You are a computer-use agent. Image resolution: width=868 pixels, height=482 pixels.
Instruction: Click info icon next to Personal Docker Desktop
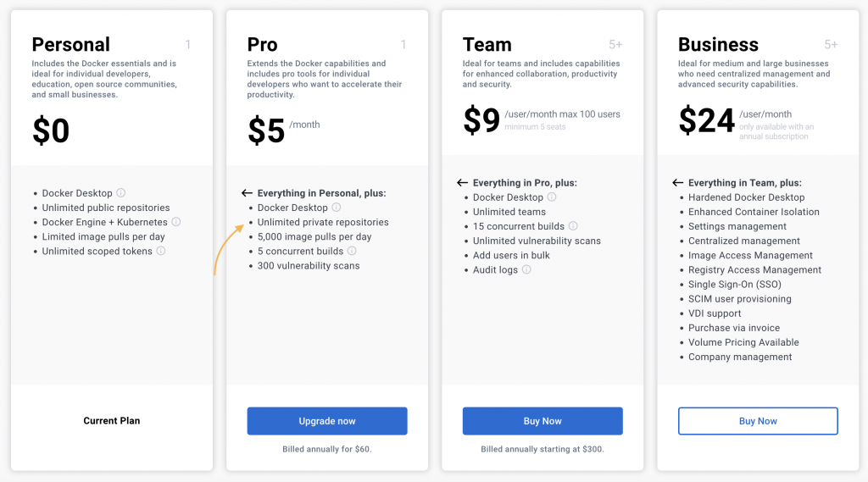point(121,193)
